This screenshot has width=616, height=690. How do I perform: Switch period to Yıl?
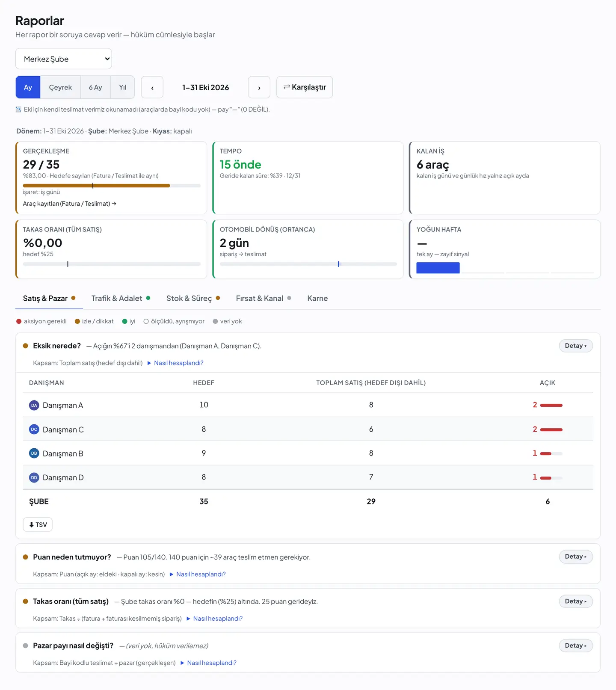(123, 87)
